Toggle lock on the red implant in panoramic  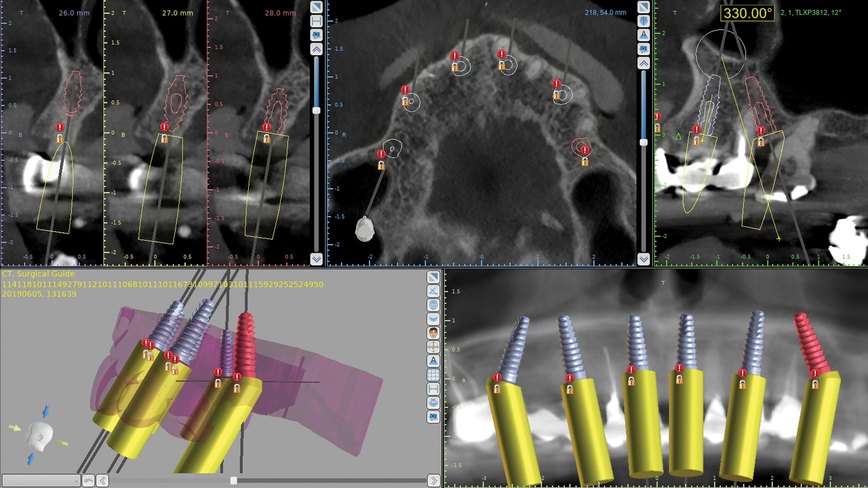815,385
